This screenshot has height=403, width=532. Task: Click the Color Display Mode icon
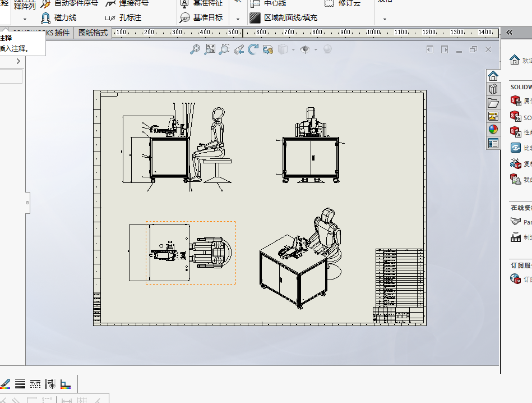point(66,384)
